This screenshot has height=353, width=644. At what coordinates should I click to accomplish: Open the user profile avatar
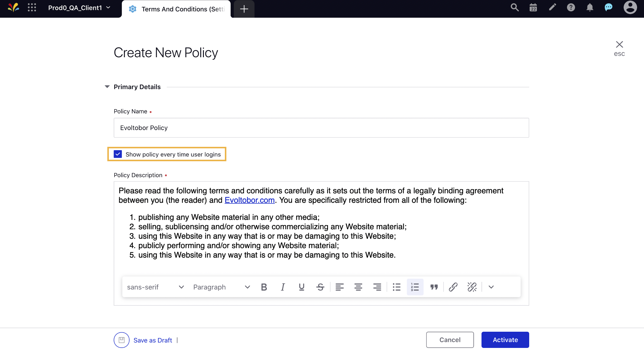coord(630,7)
